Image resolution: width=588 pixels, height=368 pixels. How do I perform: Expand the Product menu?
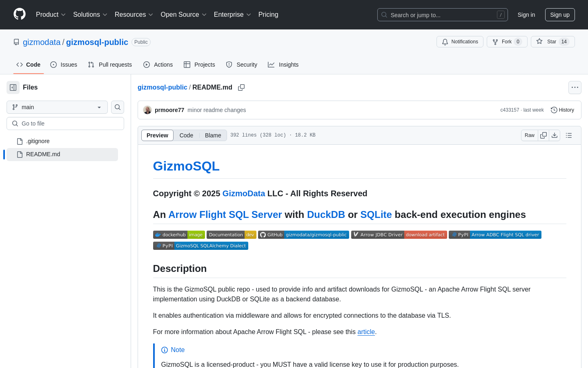51,15
